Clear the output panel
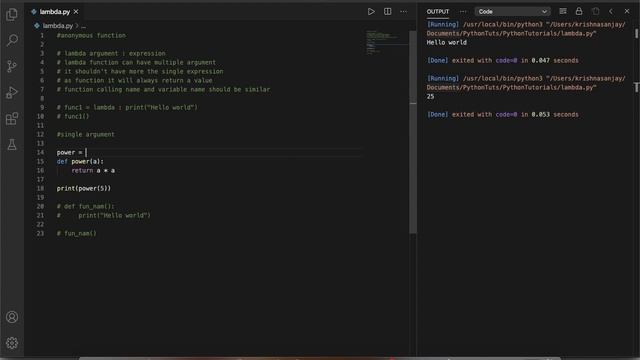 tap(562, 11)
